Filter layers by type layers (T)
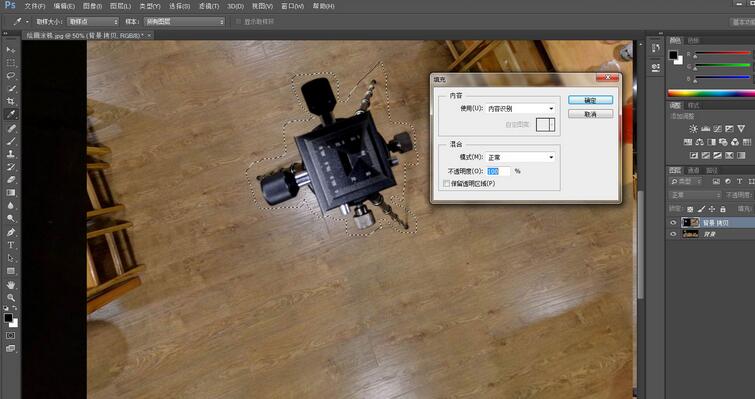Image resolution: width=755 pixels, height=399 pixels. [740, 181]
